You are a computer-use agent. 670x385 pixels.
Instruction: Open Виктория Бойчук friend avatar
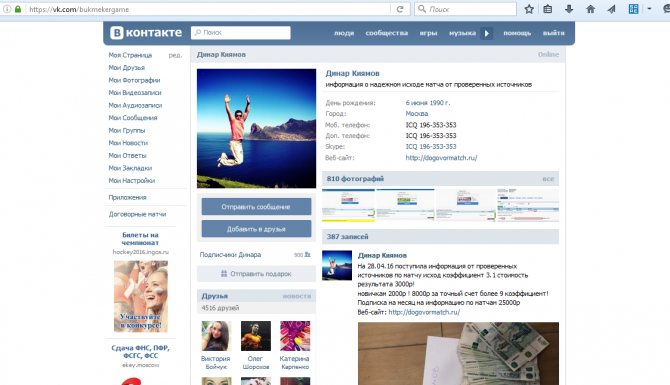point(216,336)
